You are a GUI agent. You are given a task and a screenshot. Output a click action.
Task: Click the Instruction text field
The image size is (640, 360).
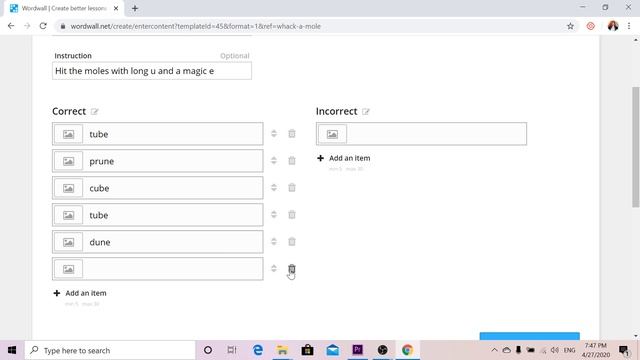(152, 71)
